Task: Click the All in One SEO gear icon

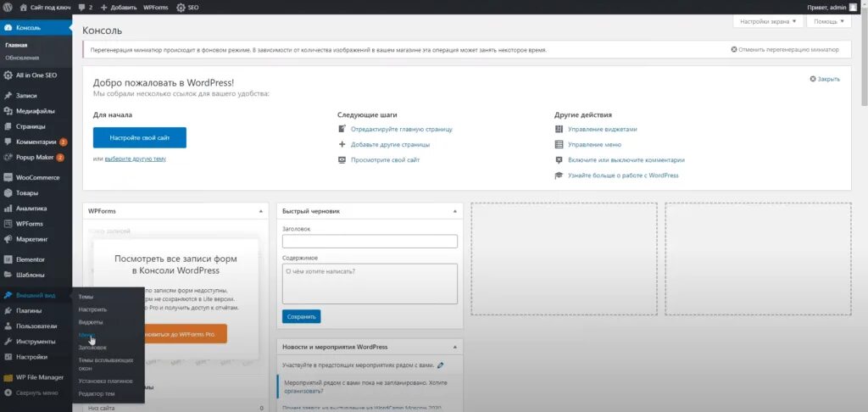Action: pos(8,75)
